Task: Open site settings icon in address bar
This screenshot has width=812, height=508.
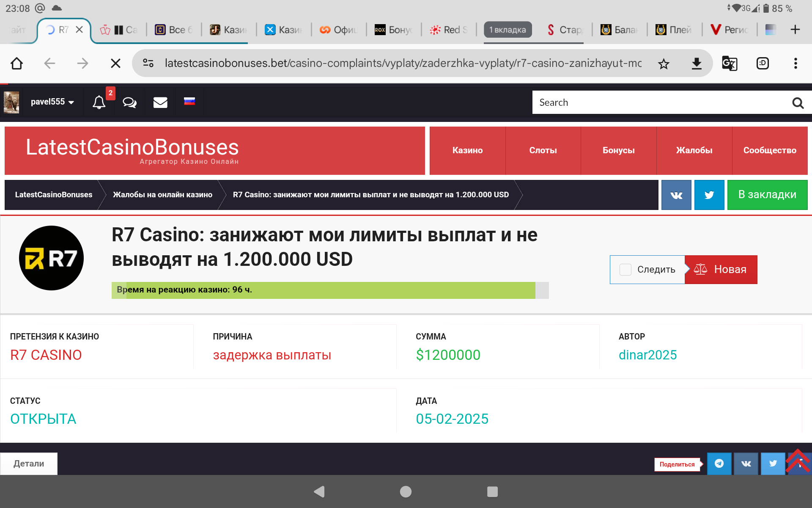Action: point(148,63)
